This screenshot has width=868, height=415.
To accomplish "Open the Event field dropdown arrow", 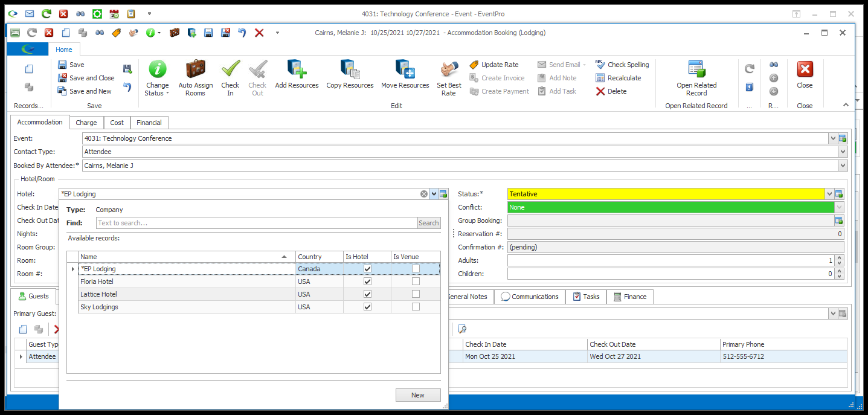I will [833, 138].
